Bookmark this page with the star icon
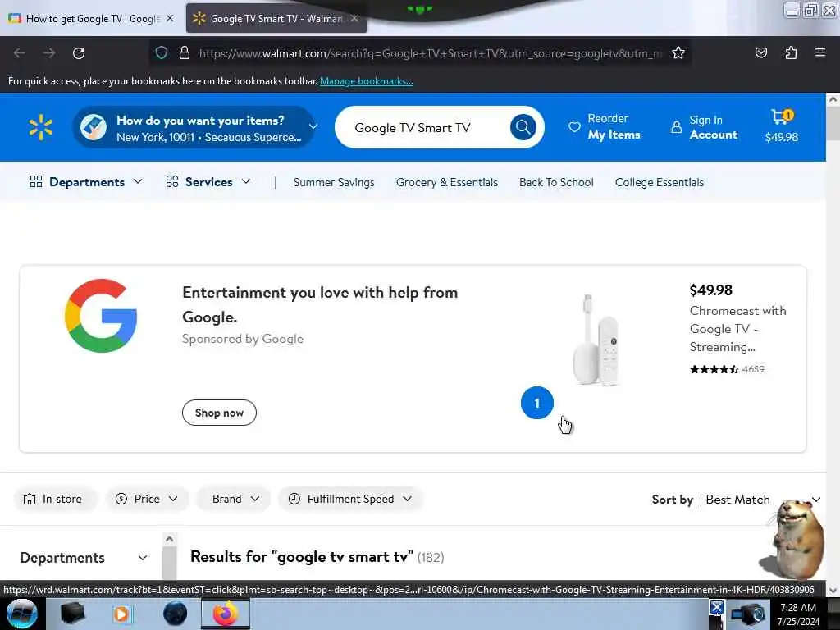The height and width of the screenshot is (630, 840). [678, 52]
